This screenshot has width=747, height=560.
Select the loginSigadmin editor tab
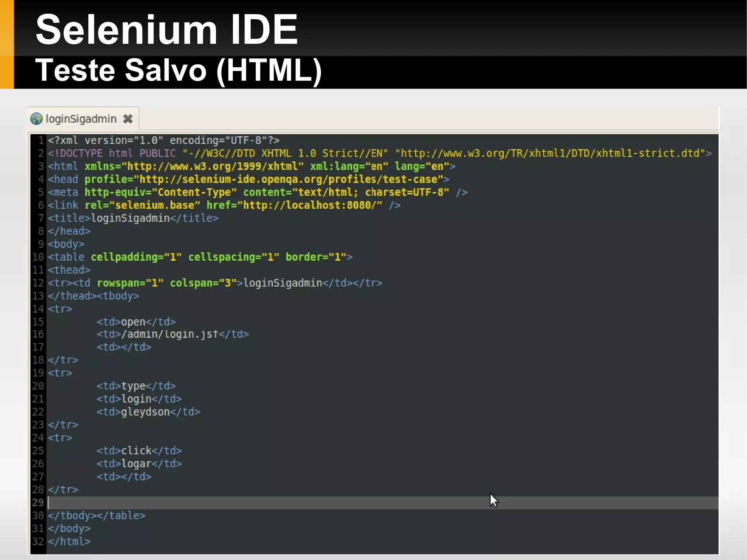click(82, 119)
